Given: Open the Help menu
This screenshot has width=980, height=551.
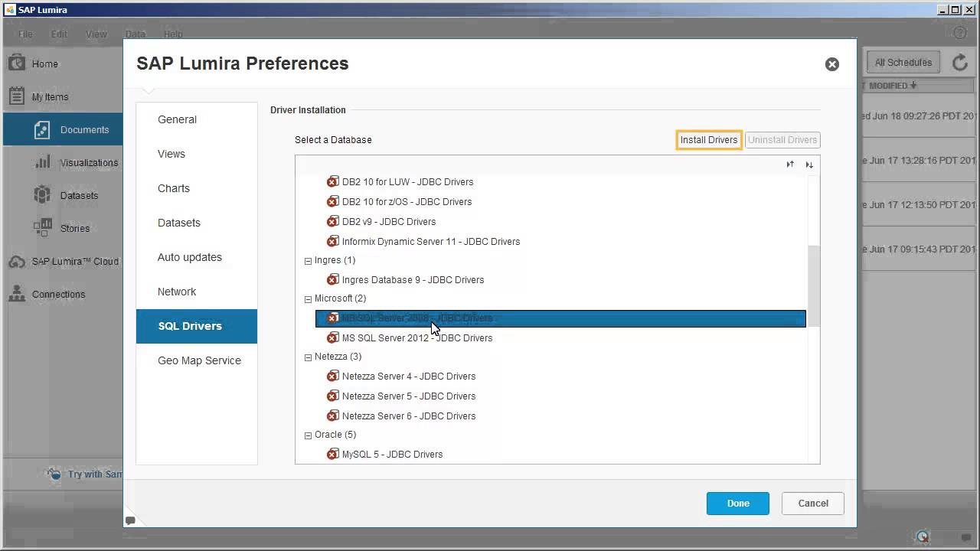Looking at the screenshot, I should coord(173,34).
